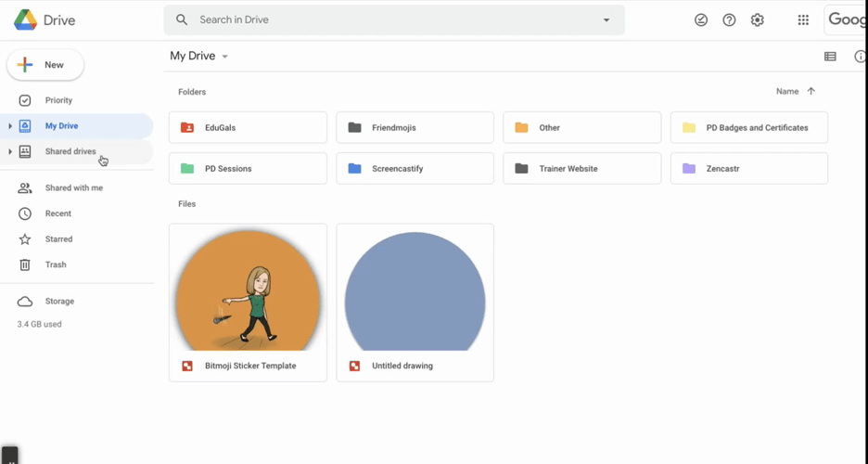Click the 3.4 GB used text
The height and width of the screenshot is (464, 868).
click(39, 324)
